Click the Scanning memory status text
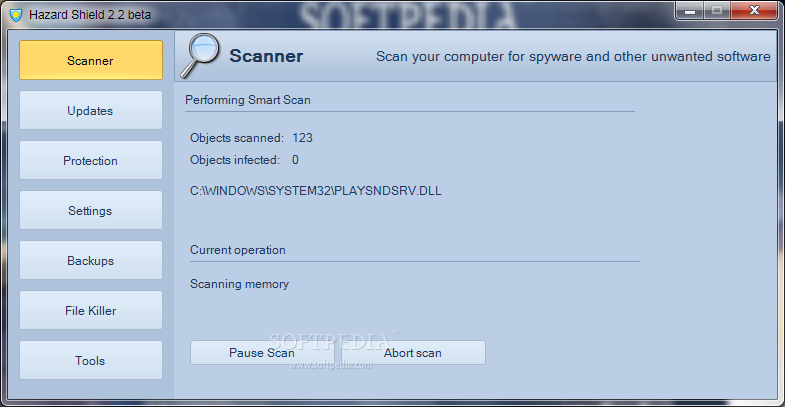This screenshot has width=785, height=407. 239,284
